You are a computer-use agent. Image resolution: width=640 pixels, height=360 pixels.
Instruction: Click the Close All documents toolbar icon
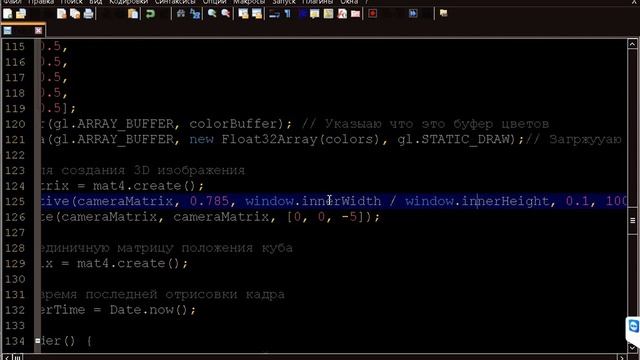tap(75, 14)
